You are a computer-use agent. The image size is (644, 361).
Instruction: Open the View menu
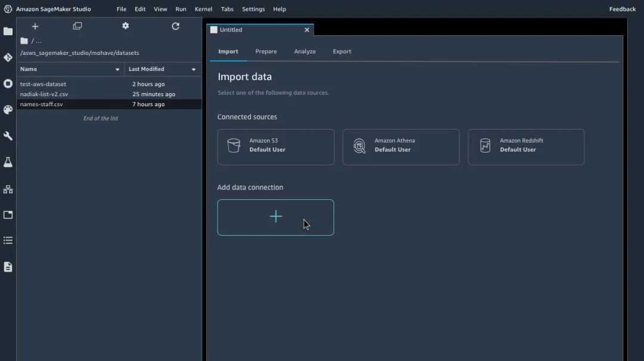coord(160,9)
